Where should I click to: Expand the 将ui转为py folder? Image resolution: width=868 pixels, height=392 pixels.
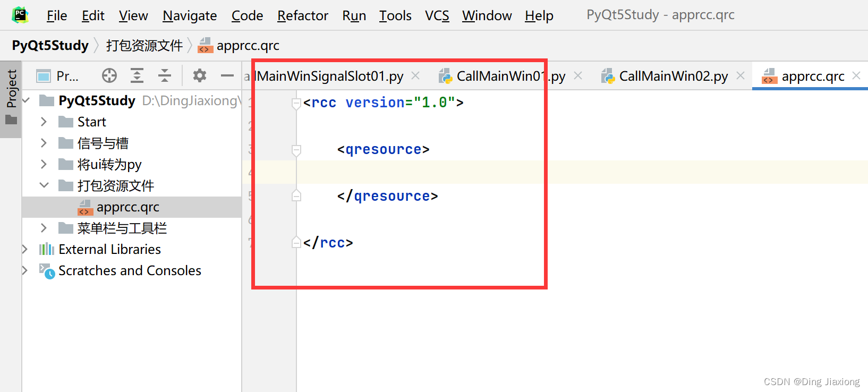click(44, 164)
